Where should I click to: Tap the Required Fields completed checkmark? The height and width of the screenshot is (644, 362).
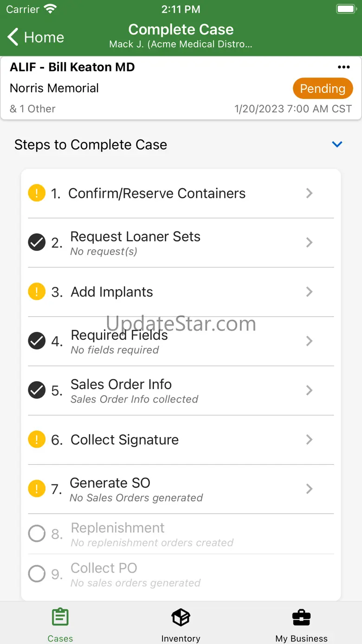click(37, 341)
